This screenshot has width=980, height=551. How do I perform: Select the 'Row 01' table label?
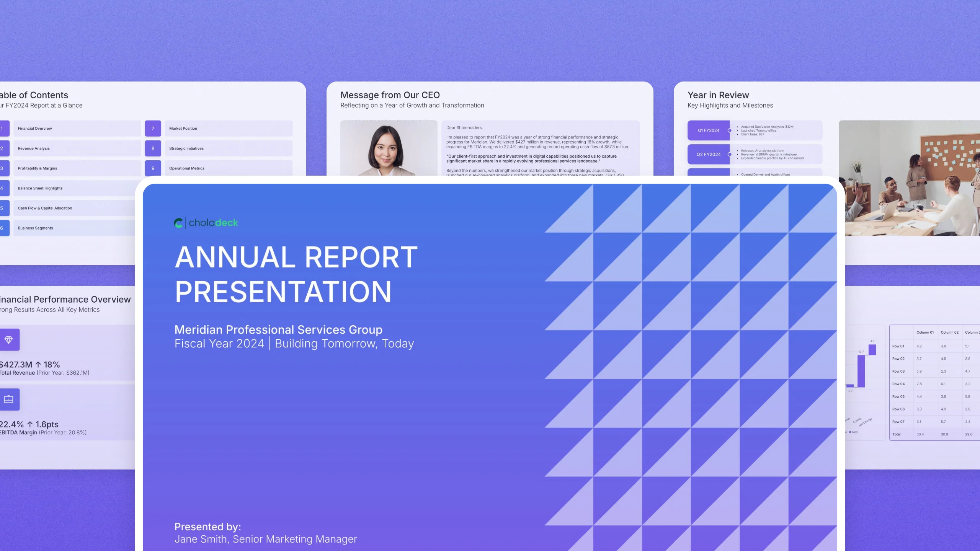(898, 346)
